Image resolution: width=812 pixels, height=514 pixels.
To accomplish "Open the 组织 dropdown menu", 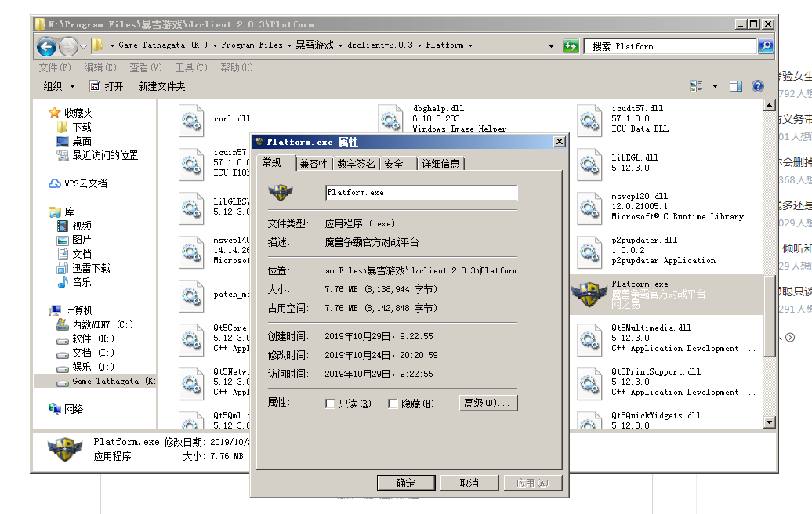I will (60, 86).
